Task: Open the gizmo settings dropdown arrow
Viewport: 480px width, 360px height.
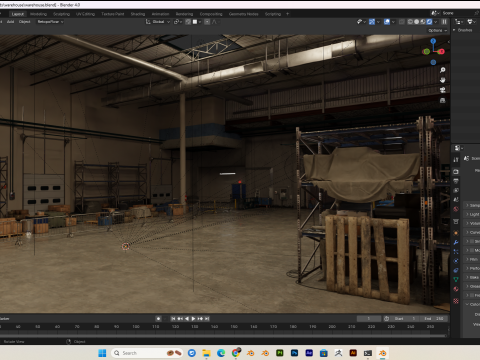Action: pos(378,22)
